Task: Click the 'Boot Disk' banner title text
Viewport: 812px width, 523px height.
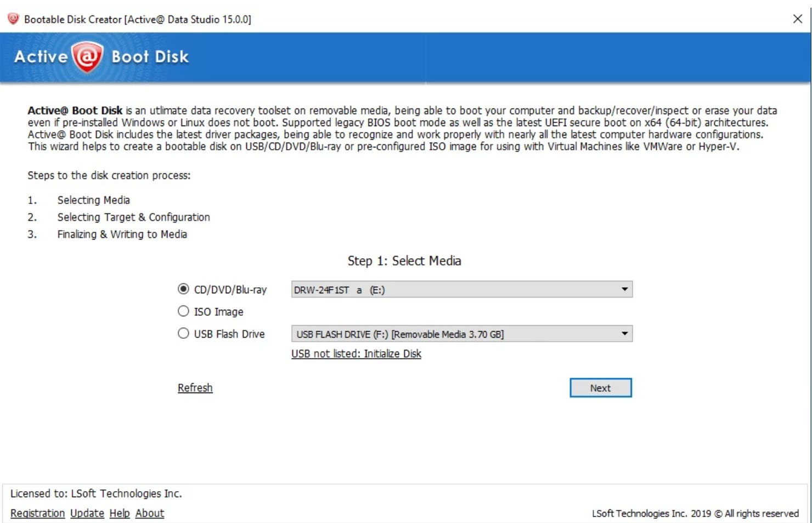Action: pos(150,57)
